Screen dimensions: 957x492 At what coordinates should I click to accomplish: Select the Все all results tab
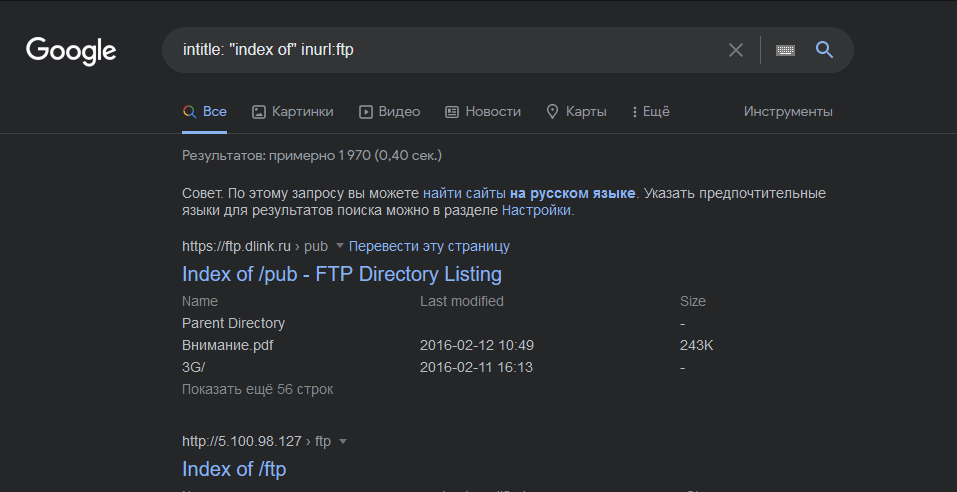(205, 112)
